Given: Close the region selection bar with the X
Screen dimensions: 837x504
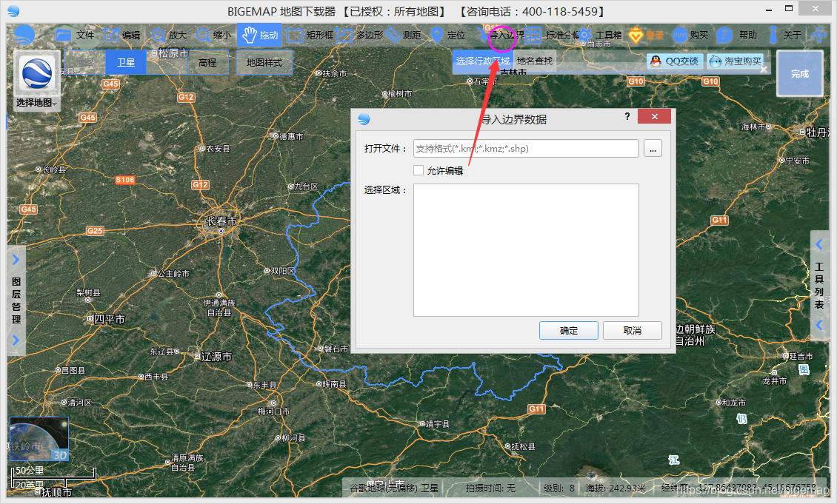Looking at the screenshot, I should [764, 70].
